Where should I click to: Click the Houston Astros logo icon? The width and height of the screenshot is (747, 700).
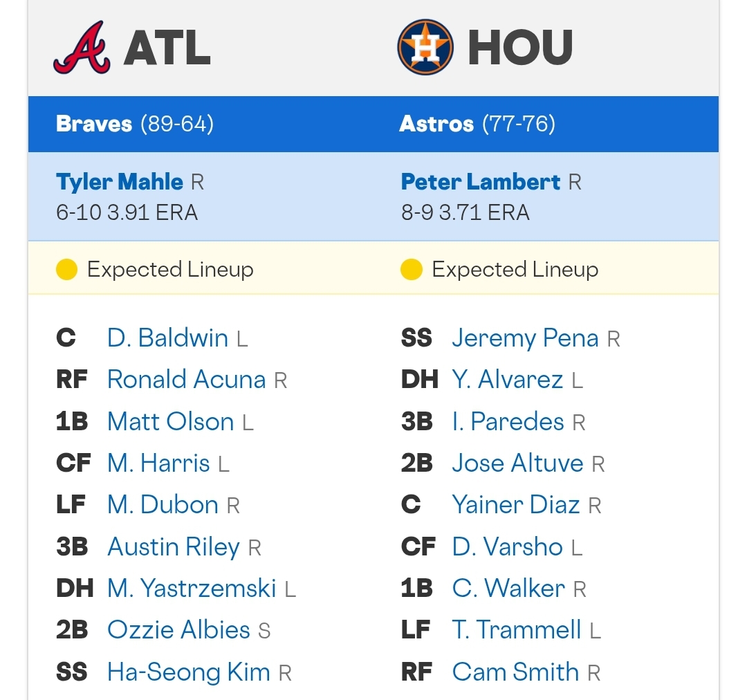(425, 47)
